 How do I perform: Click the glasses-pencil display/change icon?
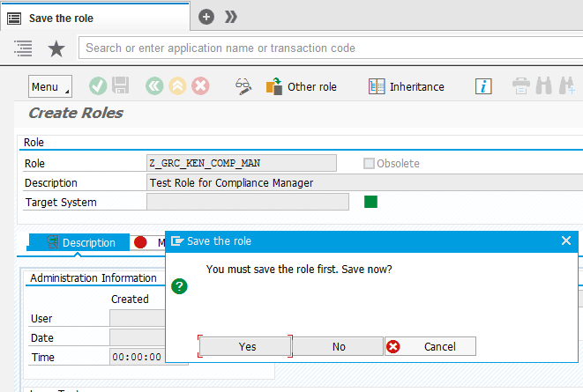(243, 86)
